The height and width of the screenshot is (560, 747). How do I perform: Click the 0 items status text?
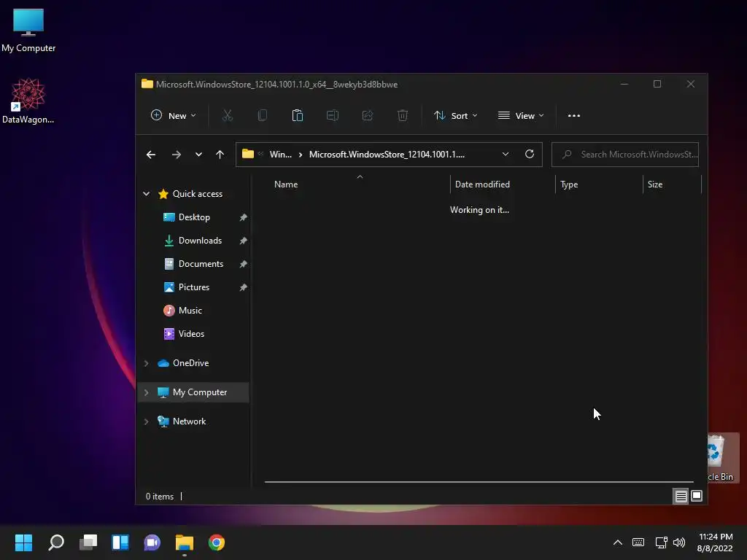tap(160, 496)
